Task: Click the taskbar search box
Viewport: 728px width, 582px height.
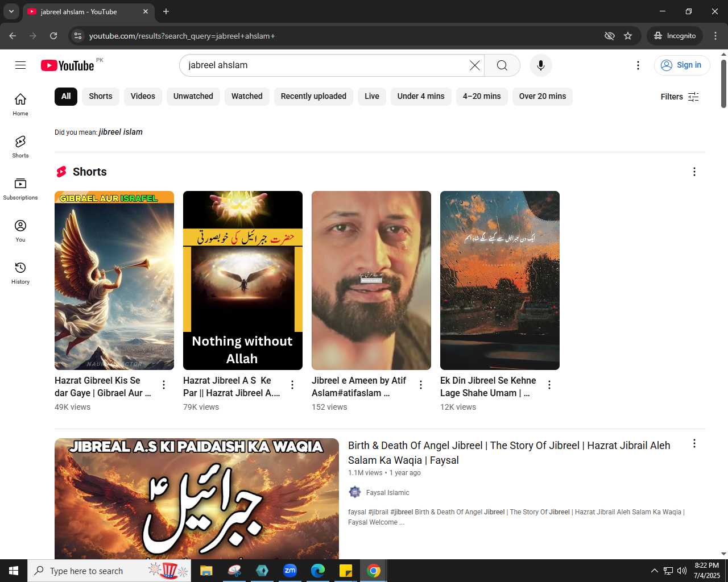Action: tap(109, 571)
